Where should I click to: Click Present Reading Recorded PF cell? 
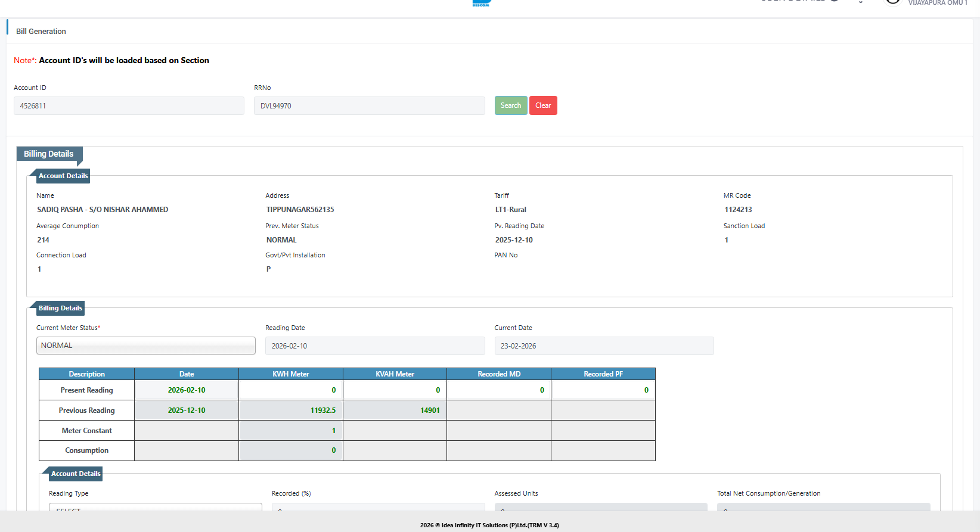pos(603,390)
